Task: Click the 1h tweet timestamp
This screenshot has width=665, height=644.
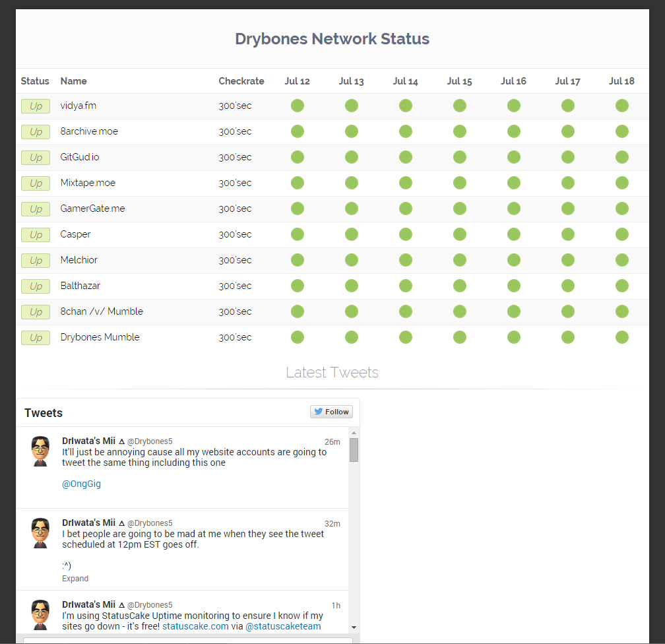Action: tap(336, 605)
